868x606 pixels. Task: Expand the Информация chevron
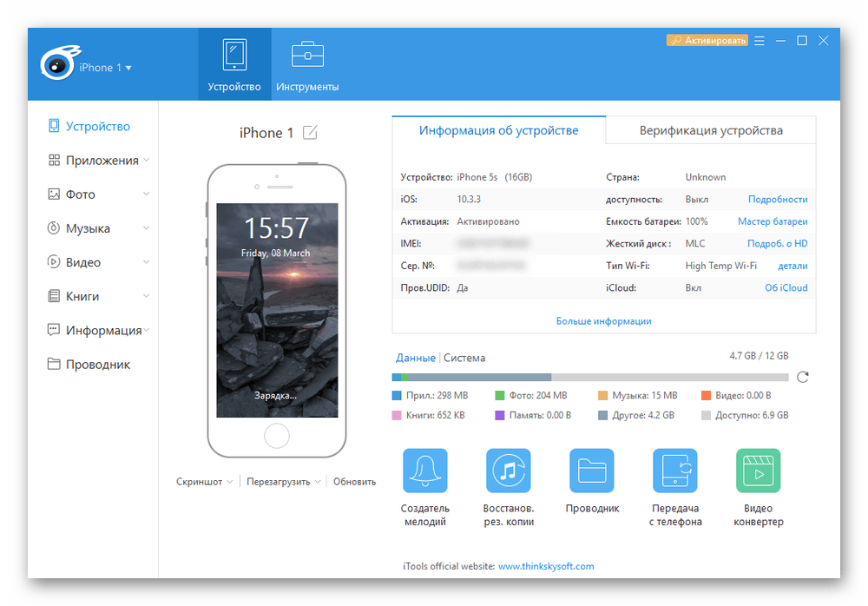click(x=147, y=330)
